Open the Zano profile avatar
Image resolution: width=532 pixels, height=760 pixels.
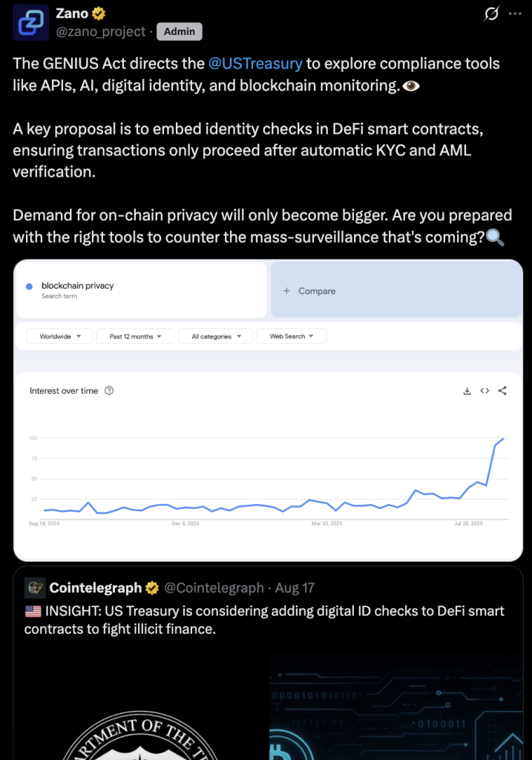click(x=30, y=22)
